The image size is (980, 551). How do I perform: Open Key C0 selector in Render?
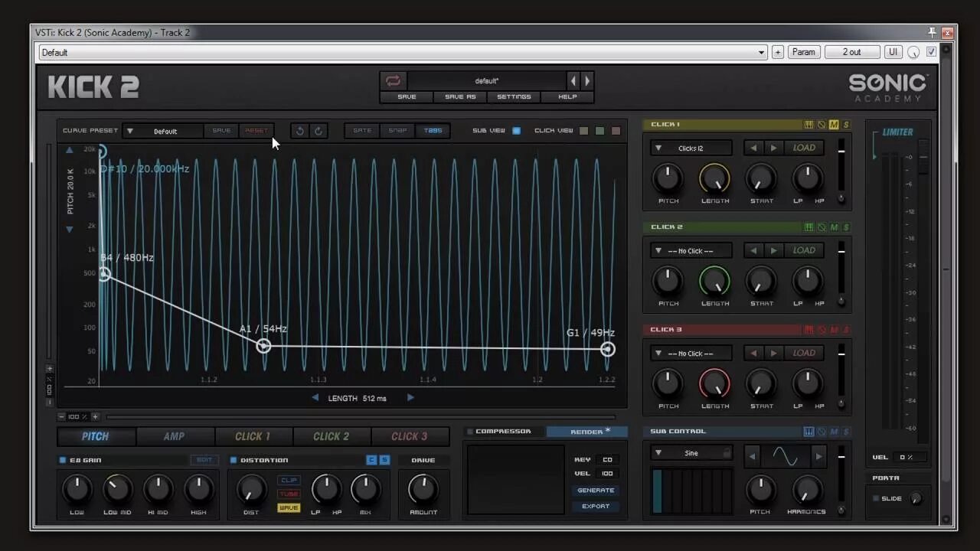click(x=607, y=460)
